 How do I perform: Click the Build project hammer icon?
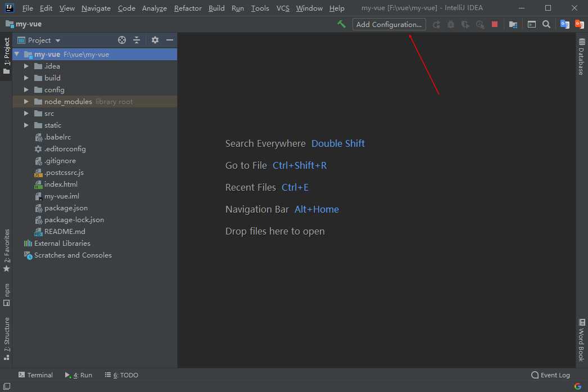coord(341,24)
